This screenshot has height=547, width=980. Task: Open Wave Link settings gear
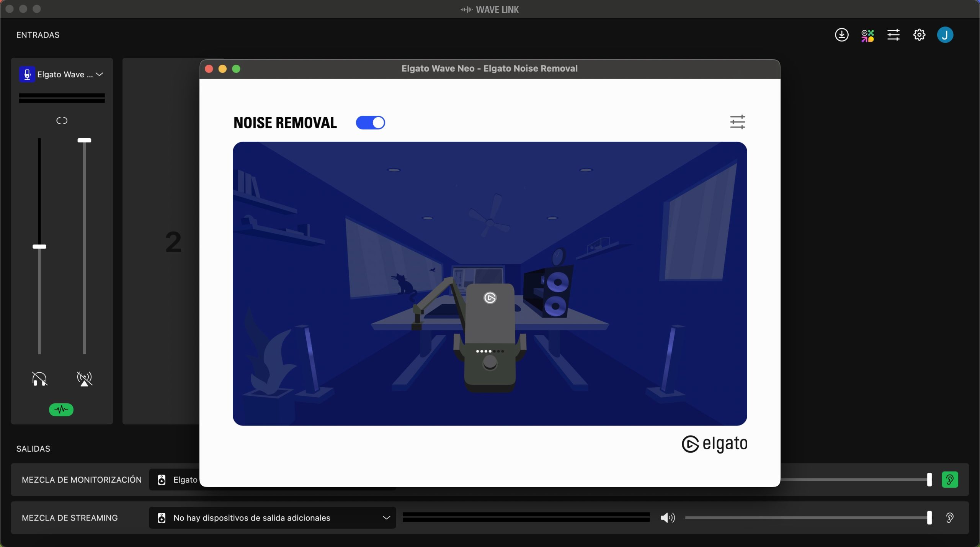coord(919,35)
